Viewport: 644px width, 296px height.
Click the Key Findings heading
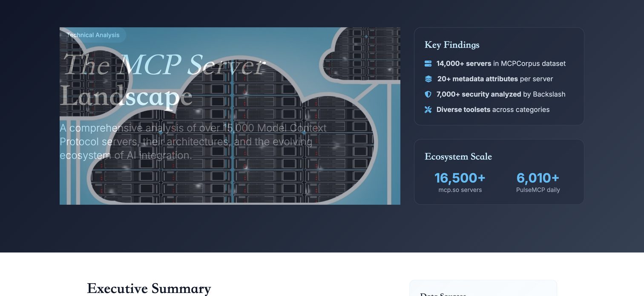pos(452,45)
